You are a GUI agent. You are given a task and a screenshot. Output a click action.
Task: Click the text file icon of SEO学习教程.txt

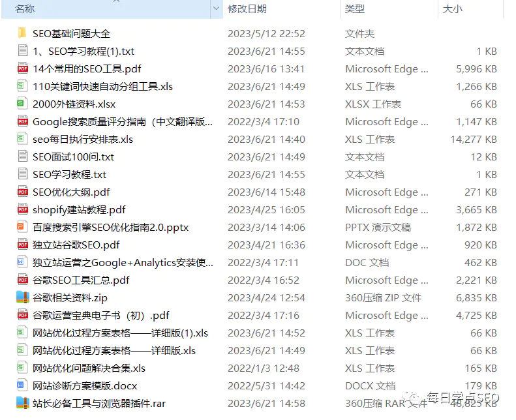(x=22, y=174)
